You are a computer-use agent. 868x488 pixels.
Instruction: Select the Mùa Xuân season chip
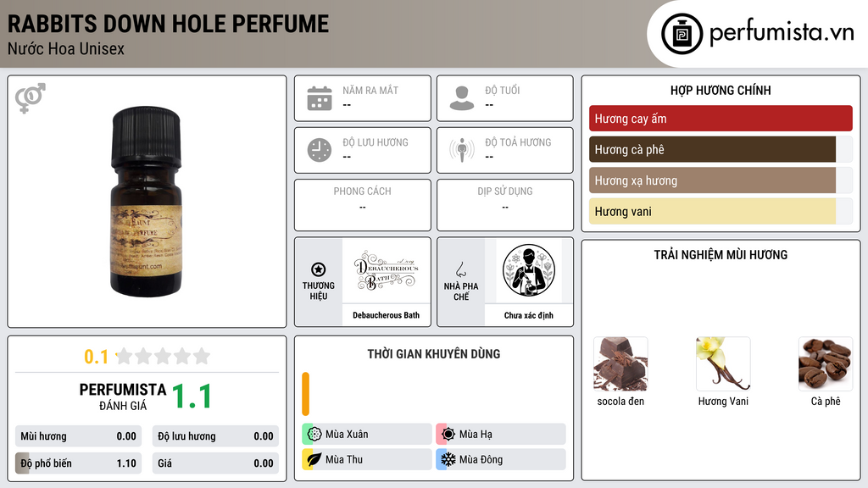pyautogui.click(x=367, y=434)
